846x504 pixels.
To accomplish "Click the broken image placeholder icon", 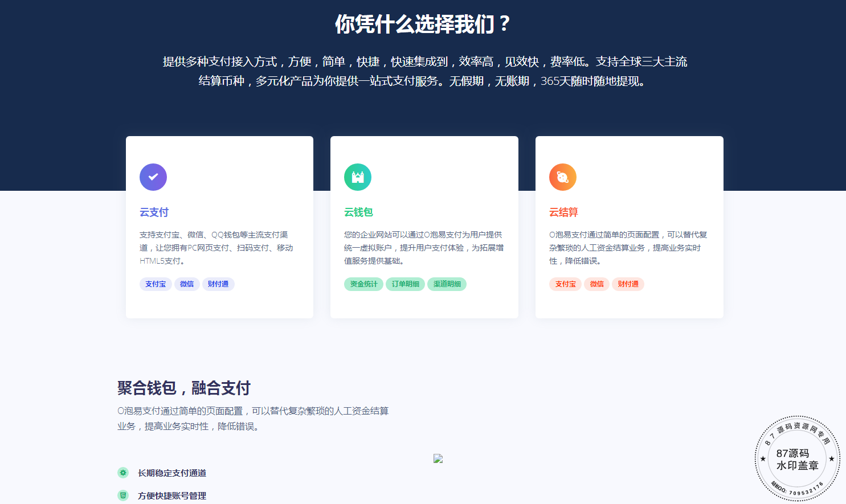I will tap(438, 458).
